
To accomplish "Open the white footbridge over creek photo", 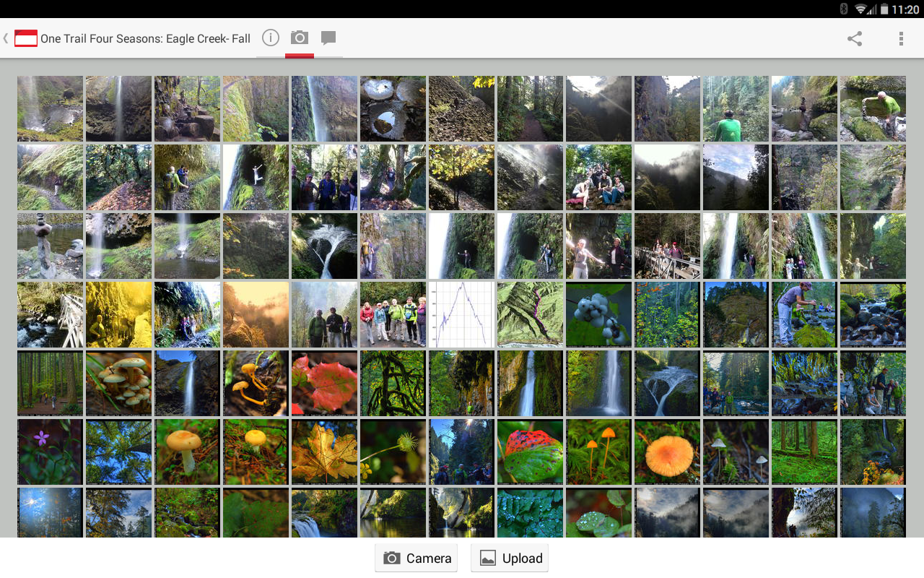I will (51, 314).
